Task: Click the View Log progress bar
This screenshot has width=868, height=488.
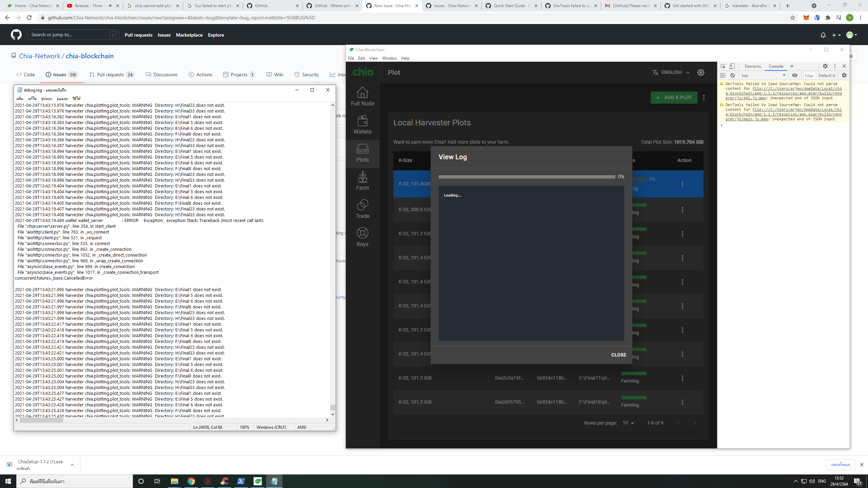Action: [x=527, y=177]
